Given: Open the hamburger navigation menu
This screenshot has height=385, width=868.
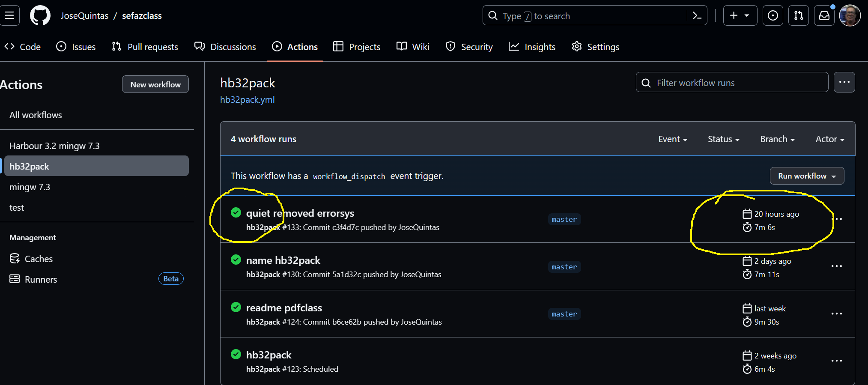Looking at the screenshot, I should (x=9, y=16).
